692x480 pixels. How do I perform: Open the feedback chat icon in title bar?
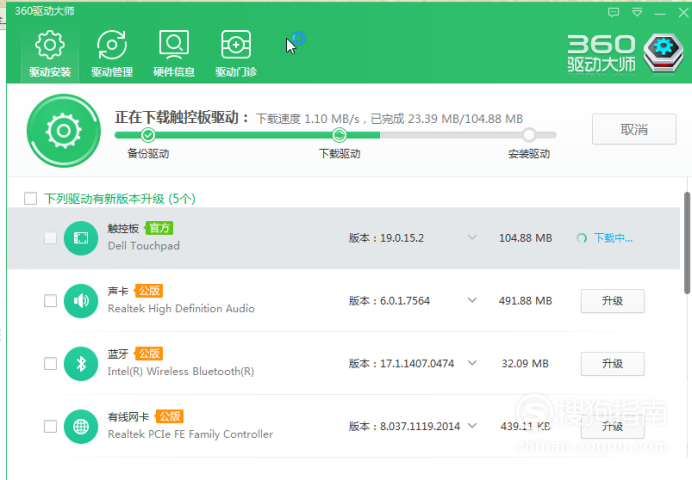tap(613, 12)
